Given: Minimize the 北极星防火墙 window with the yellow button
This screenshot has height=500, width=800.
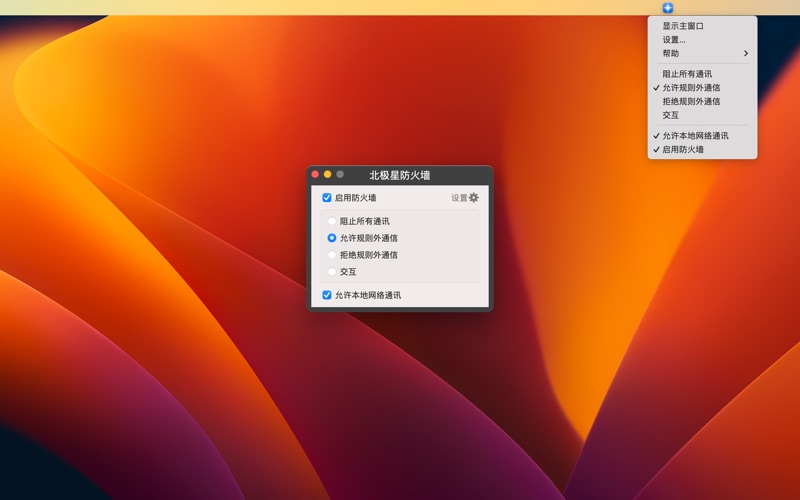Looking at the screenshot, I should (x=328, y=175).
